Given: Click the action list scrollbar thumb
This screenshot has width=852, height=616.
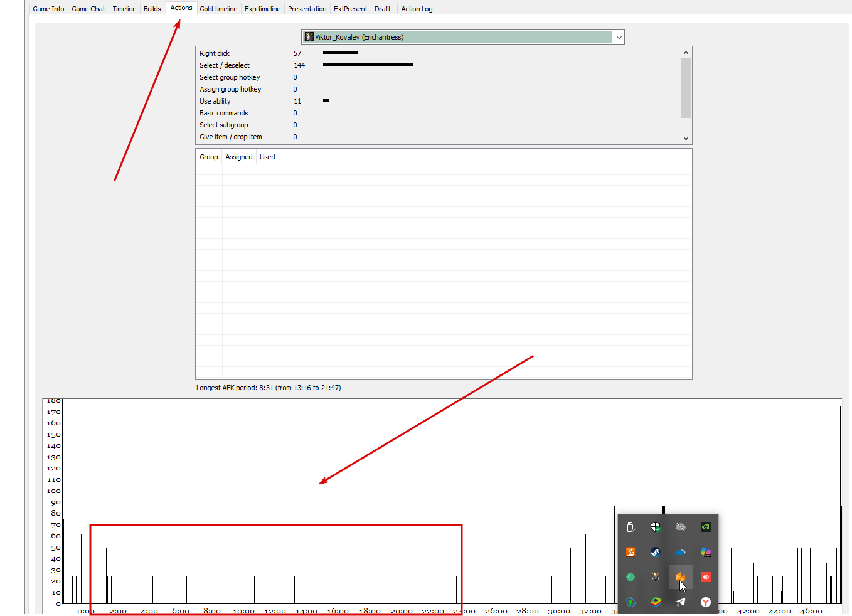Looking at the screenshot, I should pyautogui.click(x=686, y=88).
